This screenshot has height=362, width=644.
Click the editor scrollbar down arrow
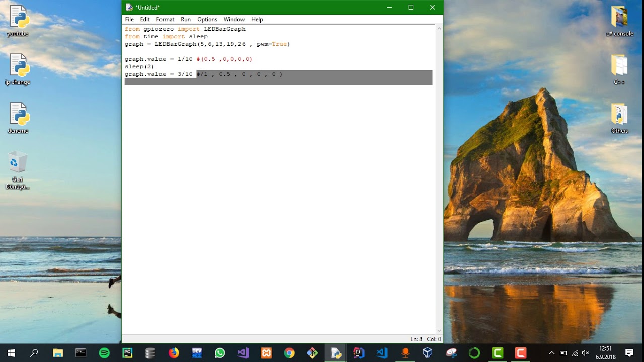439,330
